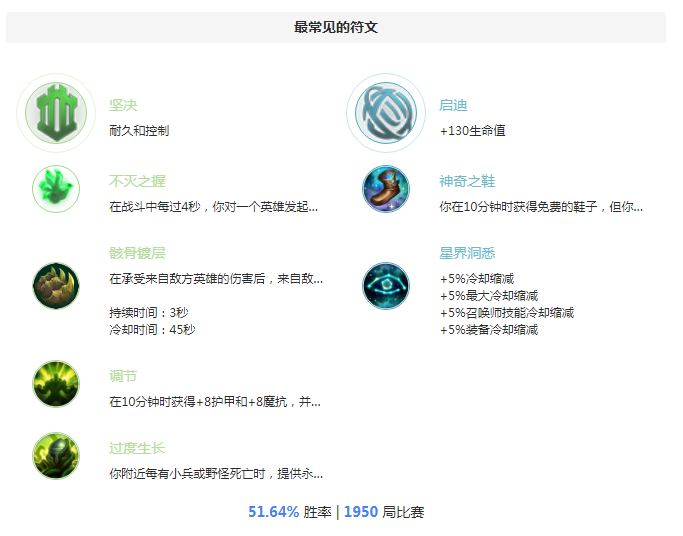The image size is (683, 536).
Task: Click the +5%召唤师技能冷却缩减 line
Action: 507,313
